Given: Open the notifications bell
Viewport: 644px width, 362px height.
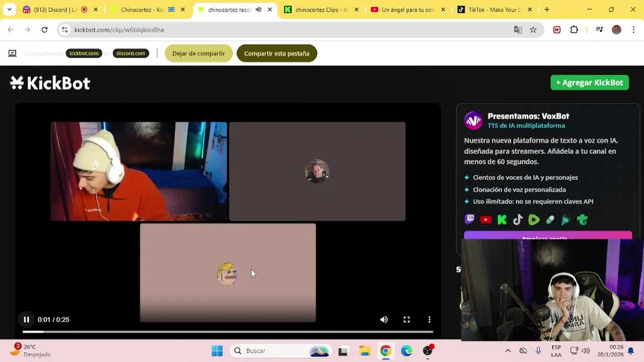Looking at the screenshot, I should pyautogui.click(x=630, y=351).
